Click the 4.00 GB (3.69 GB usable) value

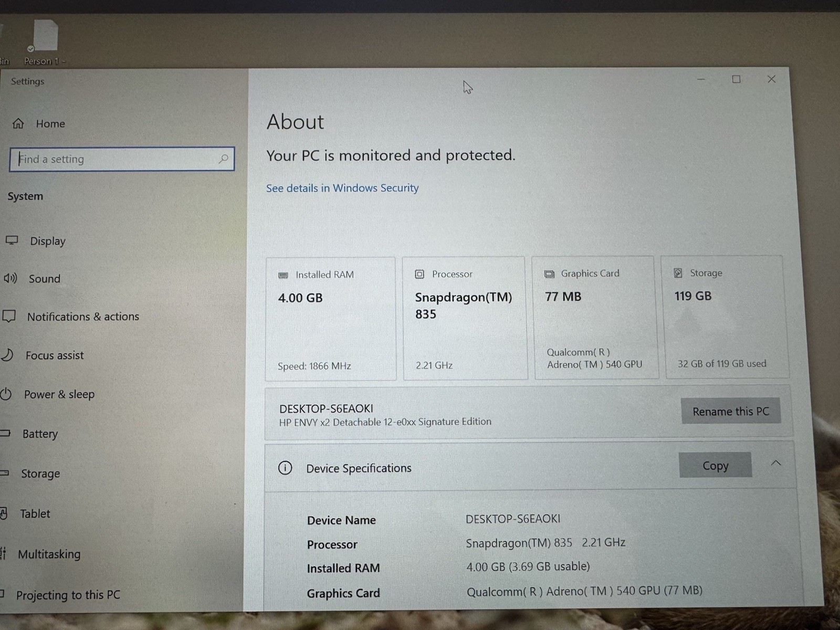[x=528, y=566]
